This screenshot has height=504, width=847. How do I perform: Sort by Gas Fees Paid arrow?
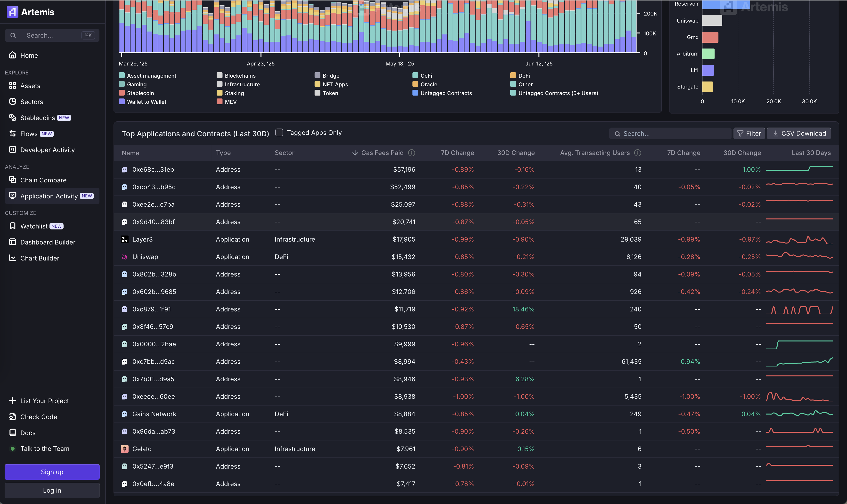(355, 153)
